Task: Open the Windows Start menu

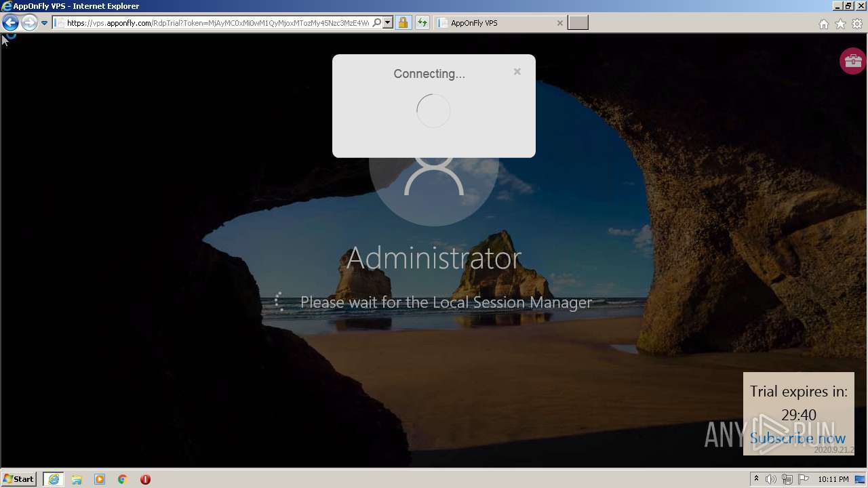Action: (x=19, y=479)
